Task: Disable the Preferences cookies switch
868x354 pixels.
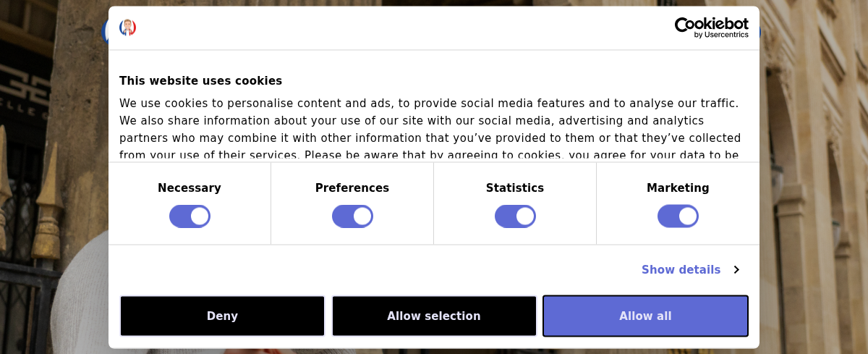Action: [x=352, y=216]
